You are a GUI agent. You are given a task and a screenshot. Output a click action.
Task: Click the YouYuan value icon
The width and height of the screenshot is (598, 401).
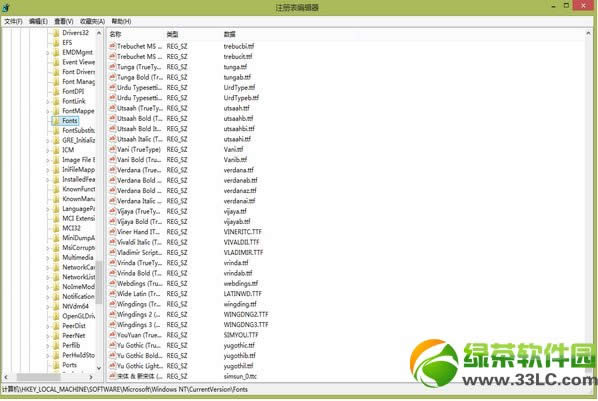pos(113,335)
